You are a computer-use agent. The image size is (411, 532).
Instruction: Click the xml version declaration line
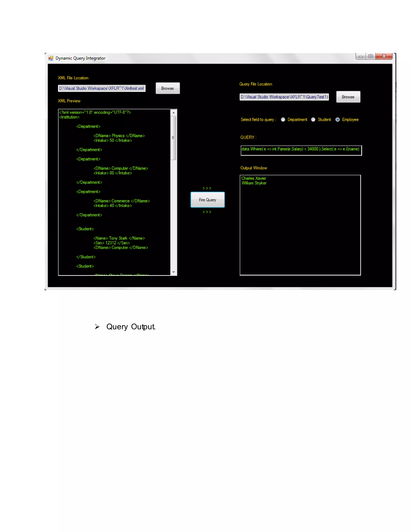(x=95, y=112)
